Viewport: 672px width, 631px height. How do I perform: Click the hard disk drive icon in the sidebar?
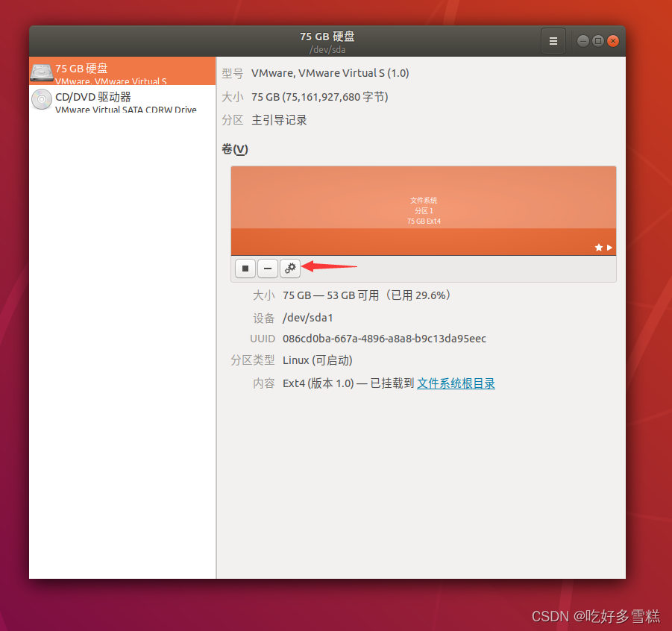click(x=42, y=72)
